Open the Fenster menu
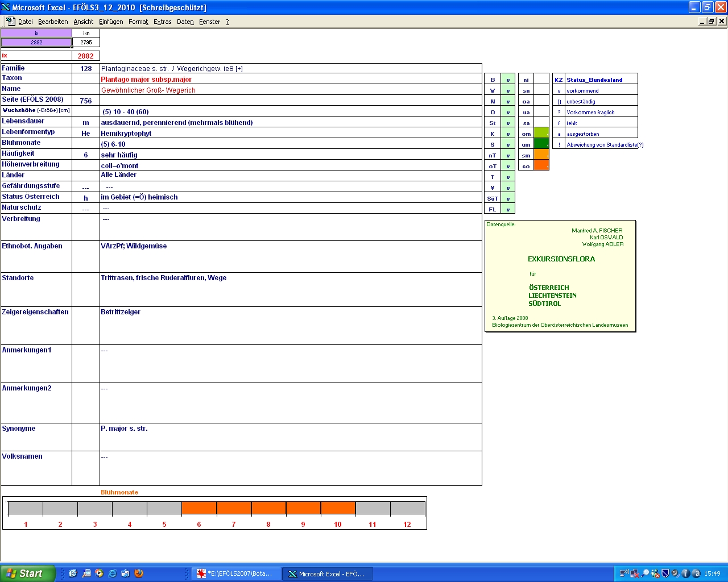The image size is (728, 582). pyautogui.click(x=209, y=22)
